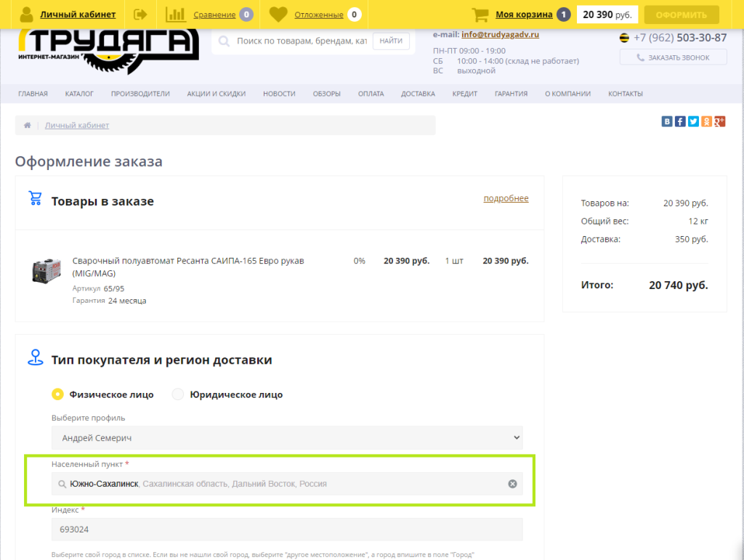Click phone number +7 (962) 503-30-87

tap(680, 38)
